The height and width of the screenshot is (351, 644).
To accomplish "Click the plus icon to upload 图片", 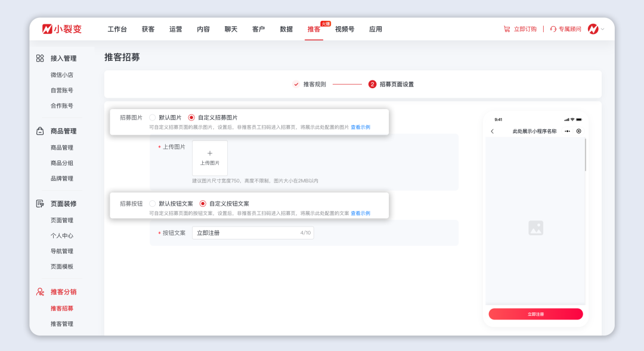I will click(209, 153).
